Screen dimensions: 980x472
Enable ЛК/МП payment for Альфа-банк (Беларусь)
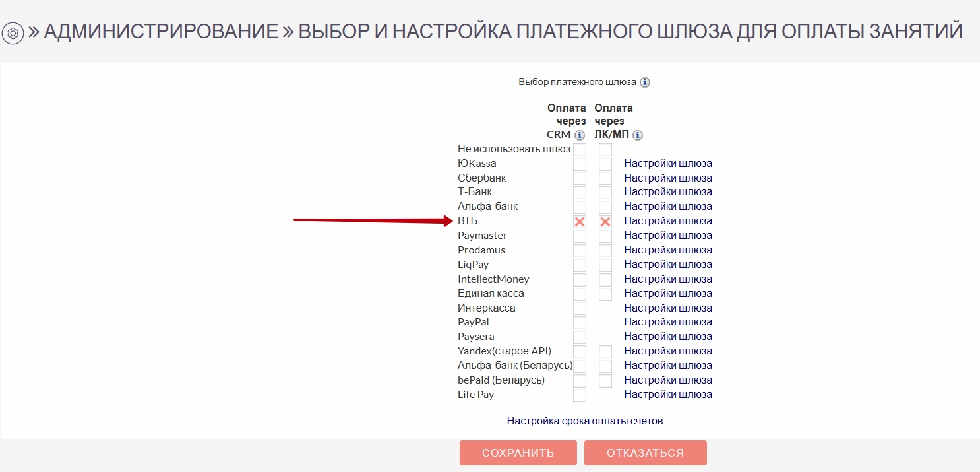tap(605, 366)
